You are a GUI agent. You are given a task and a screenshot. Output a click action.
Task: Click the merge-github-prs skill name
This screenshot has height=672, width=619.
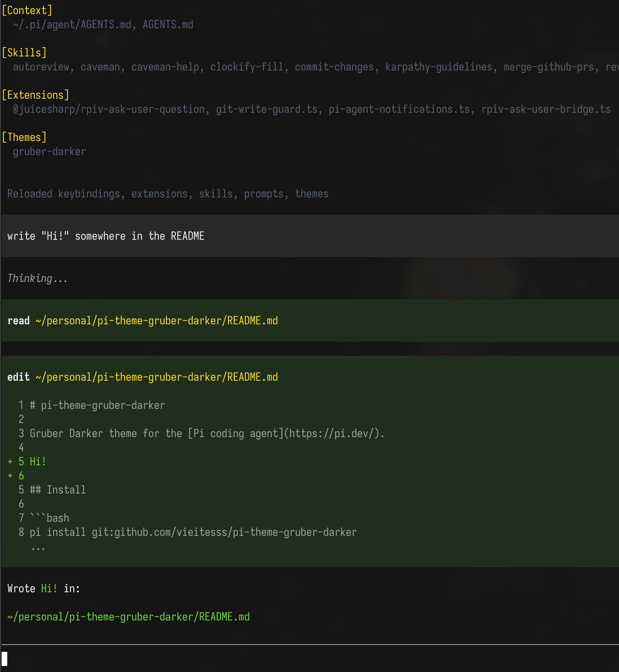[x=549, y=67]
